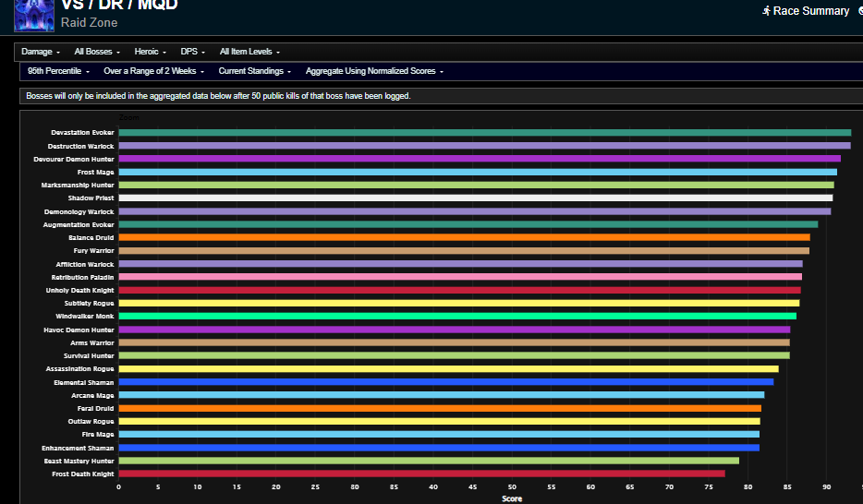This screenshot has height=504, width=863.
Task: Expand the All Item Levels dropdown
Action: [x=249, y=52]
